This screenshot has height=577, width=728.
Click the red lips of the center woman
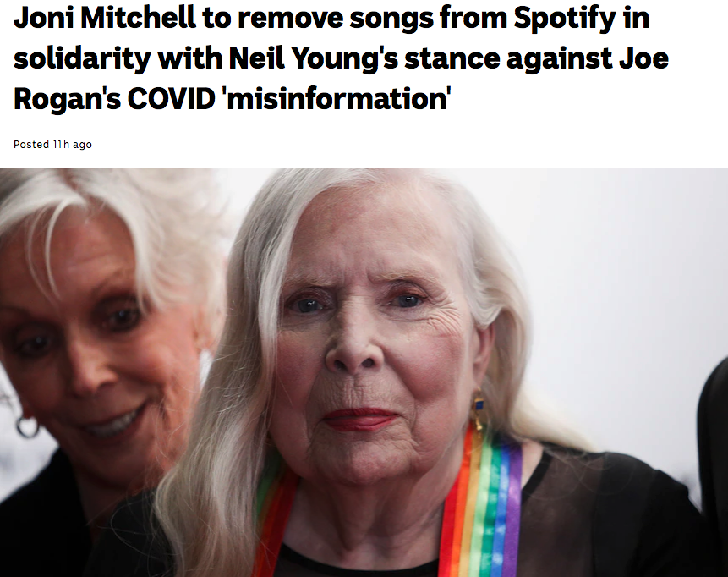click(360, 419)
